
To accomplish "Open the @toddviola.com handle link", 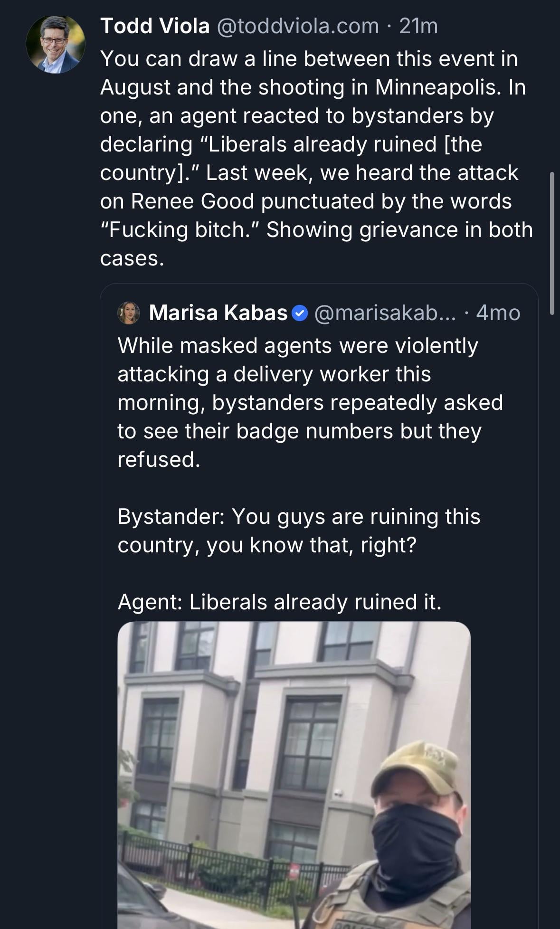I will (298, 26).
